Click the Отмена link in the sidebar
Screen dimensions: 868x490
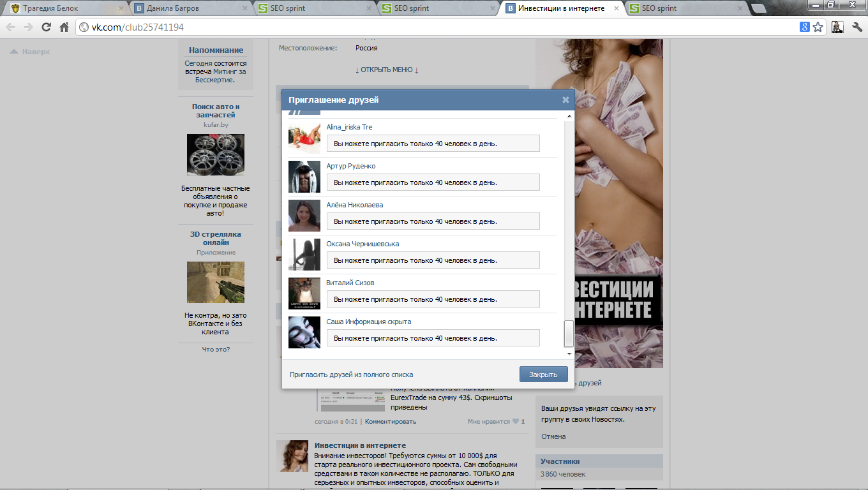coord(553,436)
